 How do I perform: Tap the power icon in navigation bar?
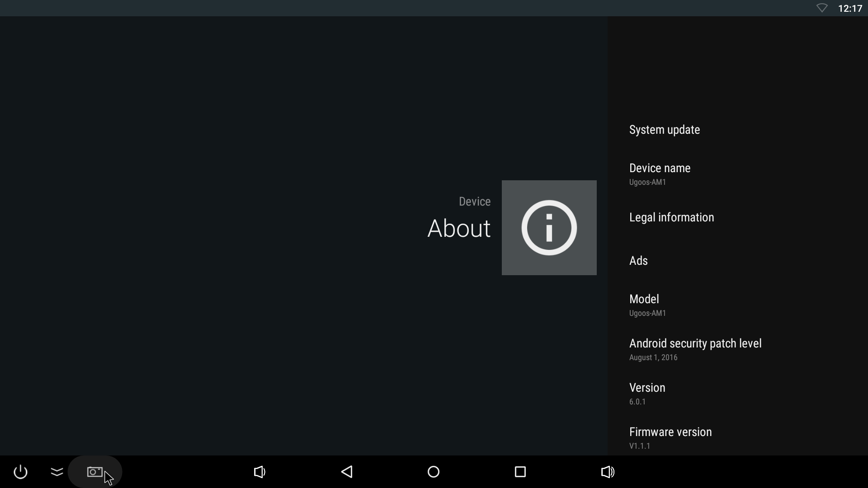(20, 472)
